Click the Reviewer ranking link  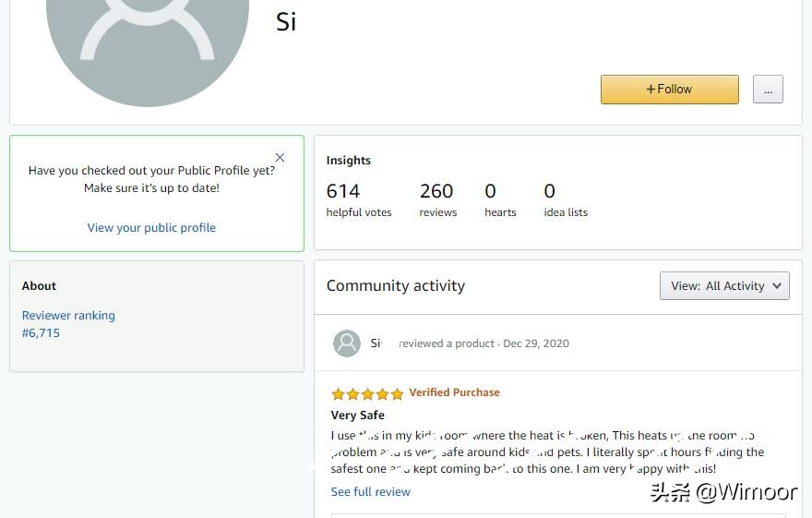point(68,315)
